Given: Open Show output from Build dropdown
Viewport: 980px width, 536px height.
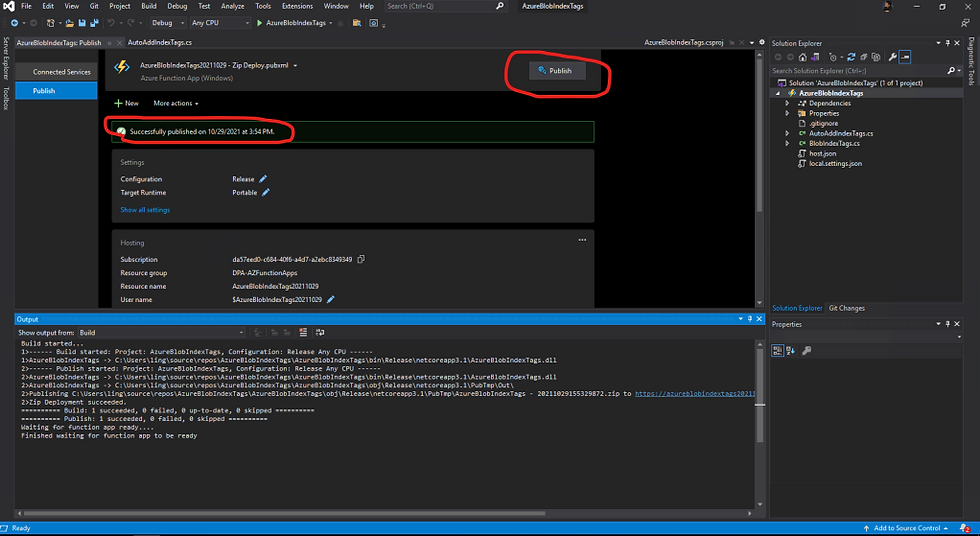Looking at the screenshot, I should coord(161,332).
